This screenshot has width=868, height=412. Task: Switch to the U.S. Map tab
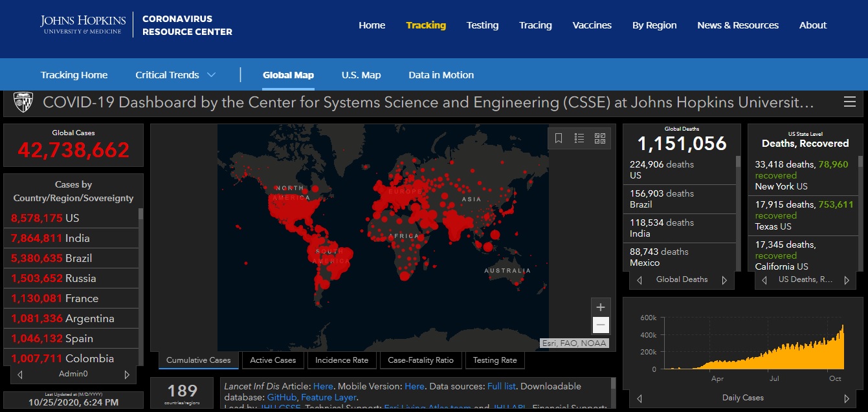coord(361,75)
